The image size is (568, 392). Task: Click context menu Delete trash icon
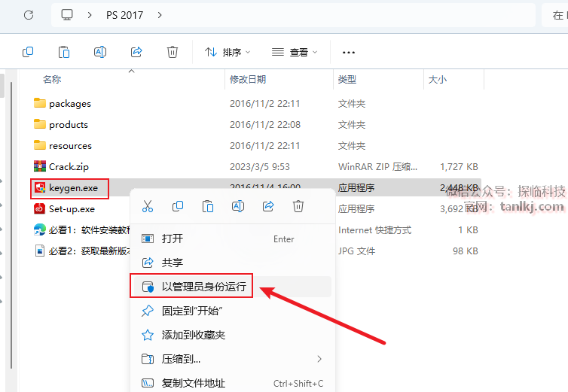click(x=298, y=206)
